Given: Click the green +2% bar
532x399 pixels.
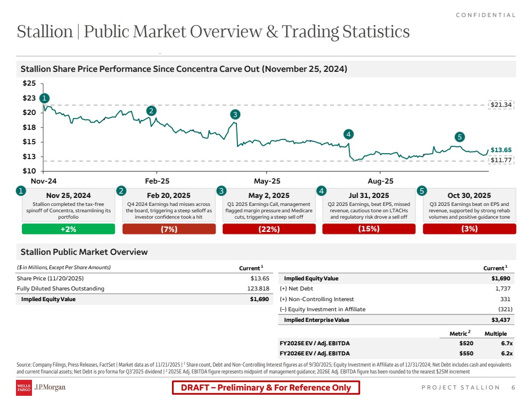Looking at the screenshot, I should pyautogui.click(x=68, y=229).
